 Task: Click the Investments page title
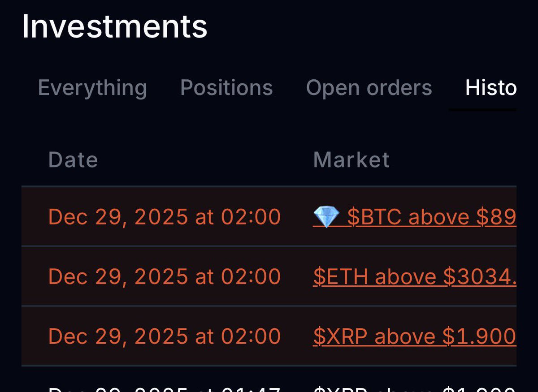point(114,26)
